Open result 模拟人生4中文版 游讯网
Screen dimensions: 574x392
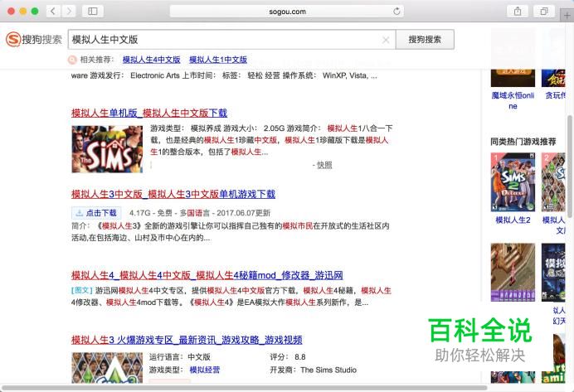pyautogui.click(x=207, y=275)
